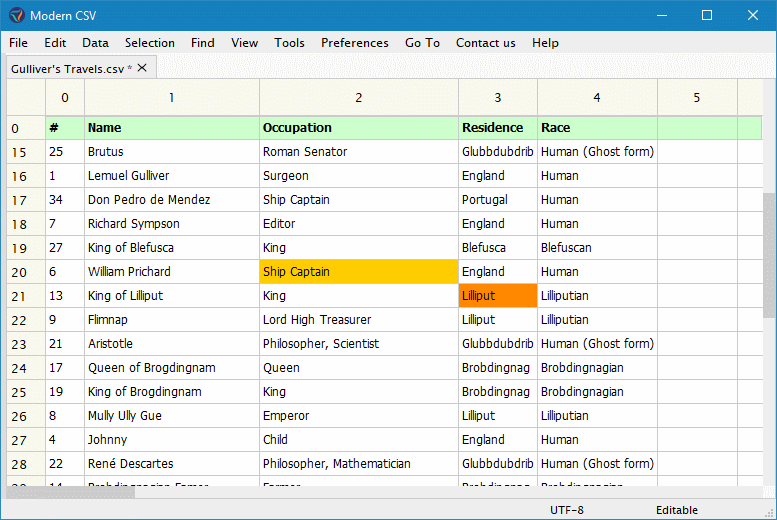Select the Lord High Treasurer cell
Image resolution: width=777 pixels, height=520 pixels.
click(359, 320)
